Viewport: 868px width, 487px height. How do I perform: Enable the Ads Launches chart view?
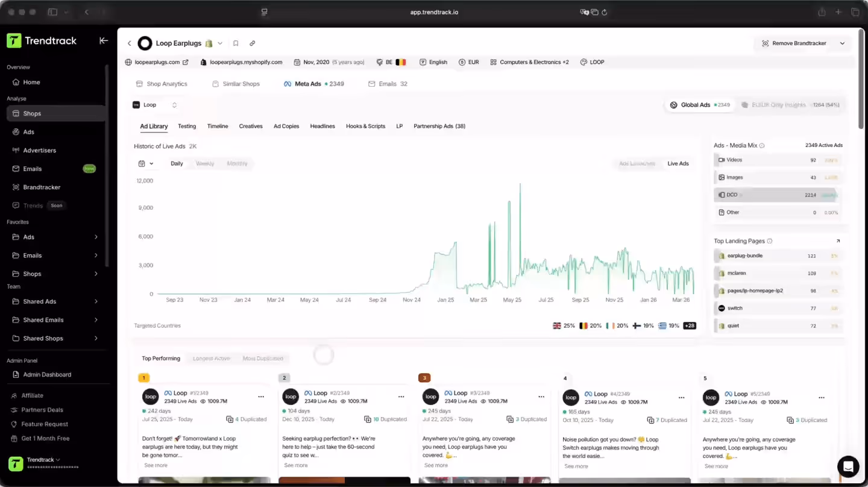[x=637, y=163]
